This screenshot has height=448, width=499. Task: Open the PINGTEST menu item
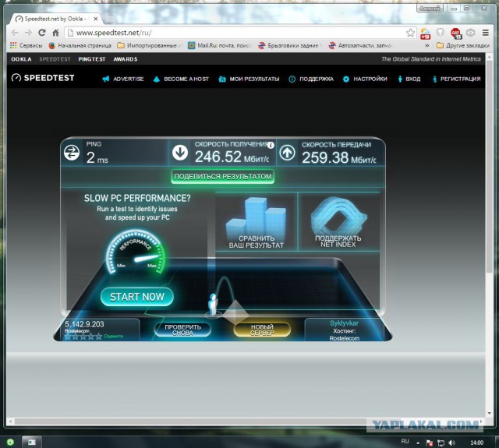[92, 59]
